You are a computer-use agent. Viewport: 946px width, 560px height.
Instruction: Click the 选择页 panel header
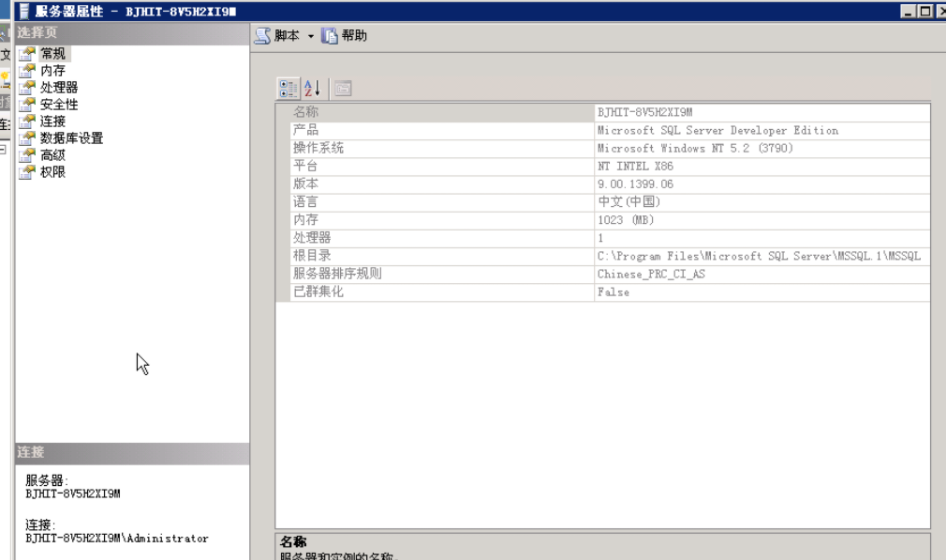click(132, 33)
